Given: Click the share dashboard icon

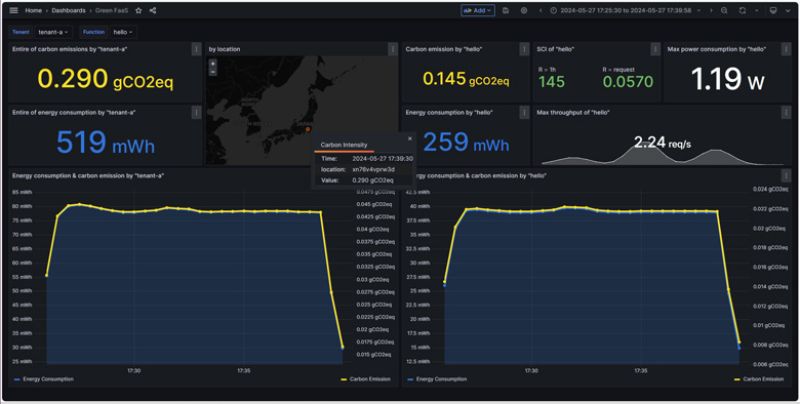Looking at the screenshot, I should click(x=152, y=10).
